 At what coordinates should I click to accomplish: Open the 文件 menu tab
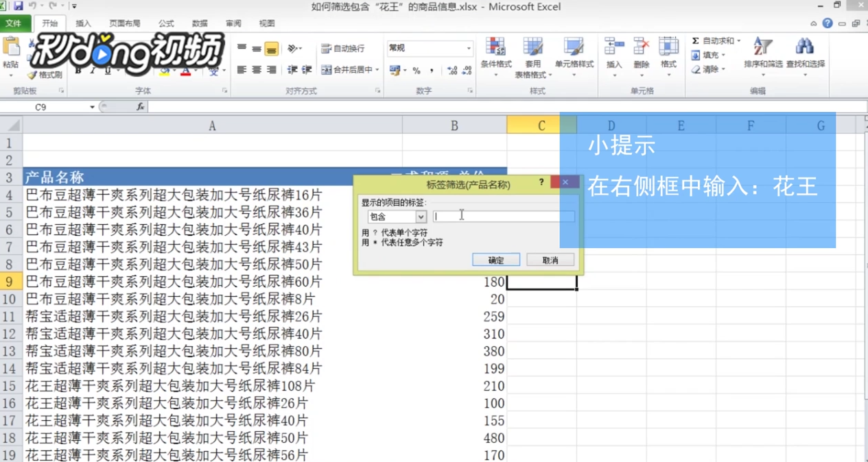[14, 23]
